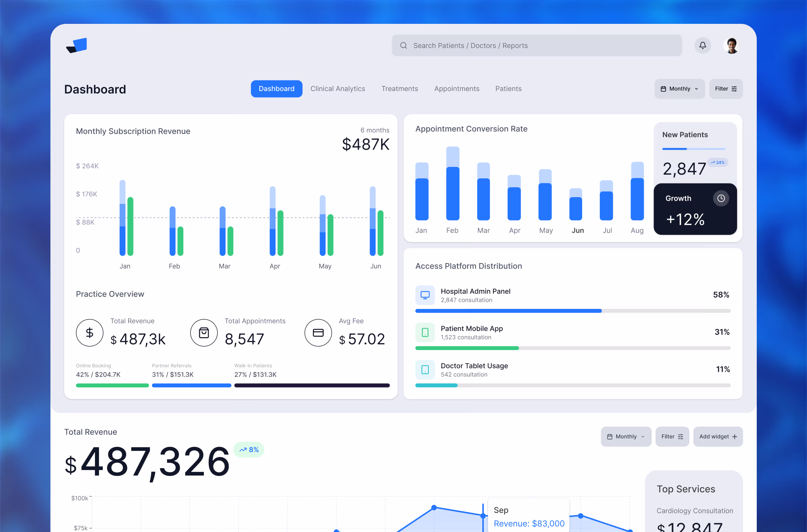Screen dimensions: 807x532
Task: Select the Patients tab
Action: (x=508, y=88)
